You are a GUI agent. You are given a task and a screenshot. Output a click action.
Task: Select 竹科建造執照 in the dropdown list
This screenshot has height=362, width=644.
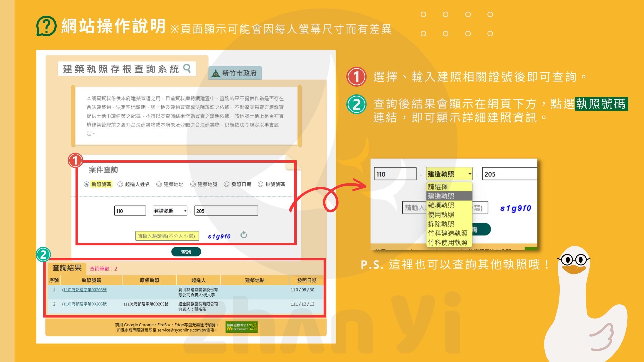tap(449, 233)
